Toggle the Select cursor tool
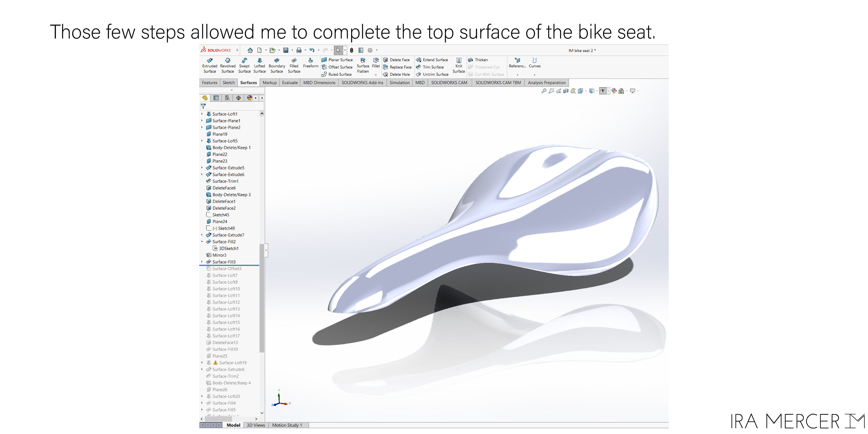Image resolution: width=868 pixels, height=434 pixels. pos(338,51)
